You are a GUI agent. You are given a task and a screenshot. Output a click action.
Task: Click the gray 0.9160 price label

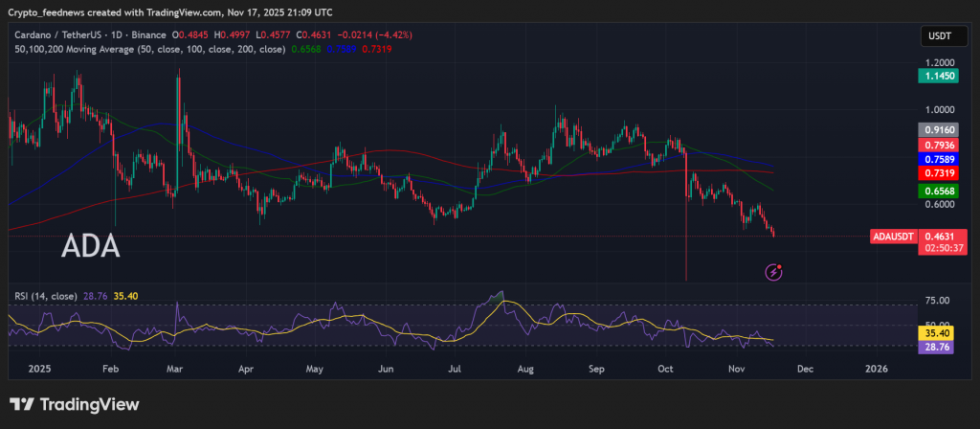[941, 129]
